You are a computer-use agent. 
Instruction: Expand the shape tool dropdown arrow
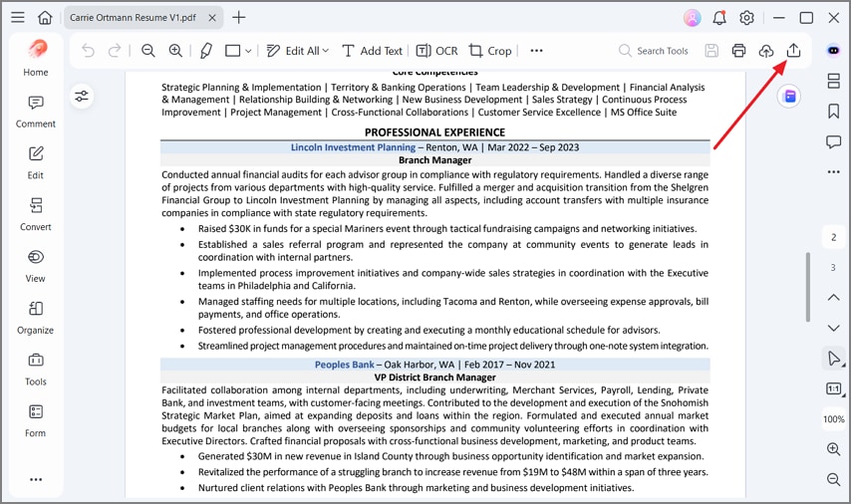coord(248,51)
